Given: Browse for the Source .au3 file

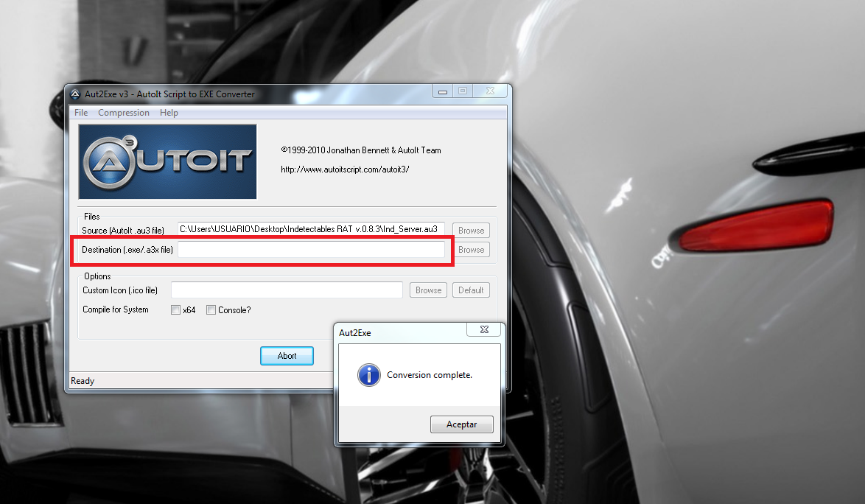Looking at the screenshot, I should [x=471, y=231].
